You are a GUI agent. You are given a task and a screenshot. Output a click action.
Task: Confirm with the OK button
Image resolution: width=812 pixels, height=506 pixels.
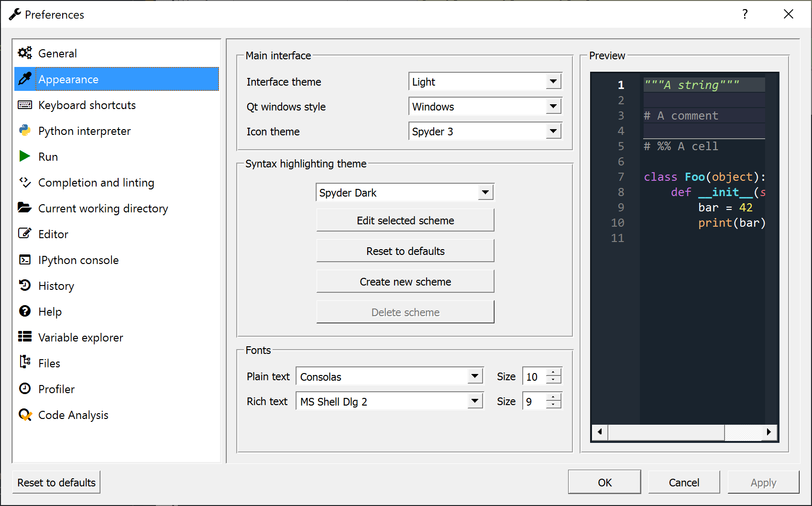point(604,482)
